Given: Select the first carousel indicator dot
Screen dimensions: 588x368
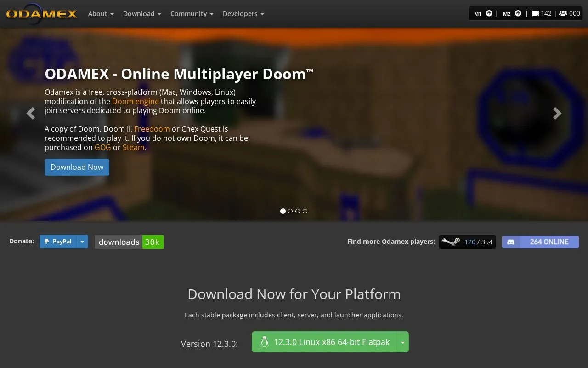Looking at the screenshot, I should [x=283, y=211].
